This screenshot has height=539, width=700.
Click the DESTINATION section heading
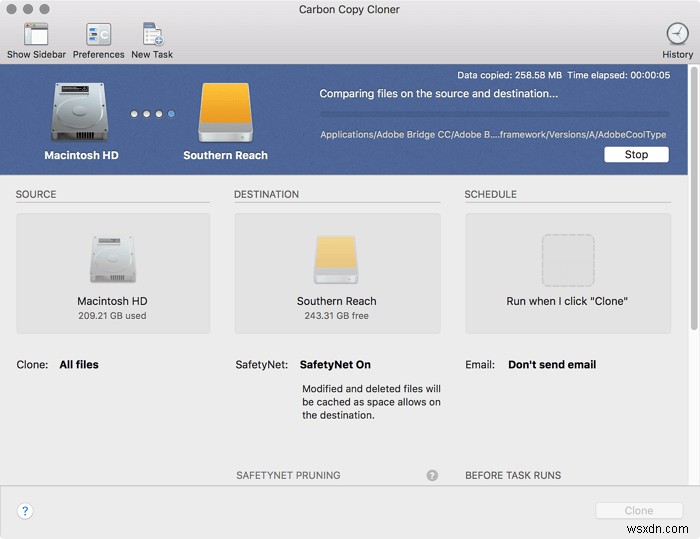[267, 194]
